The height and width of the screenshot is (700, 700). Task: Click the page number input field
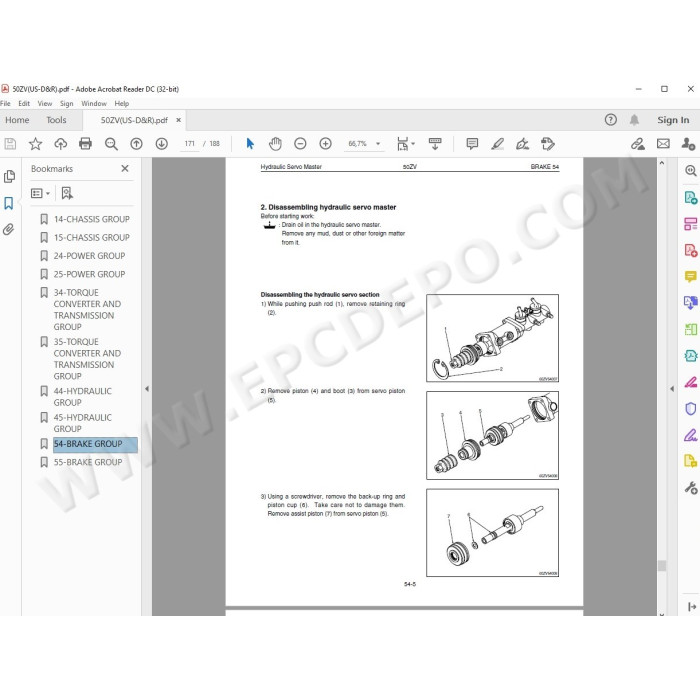click(190, 144)
